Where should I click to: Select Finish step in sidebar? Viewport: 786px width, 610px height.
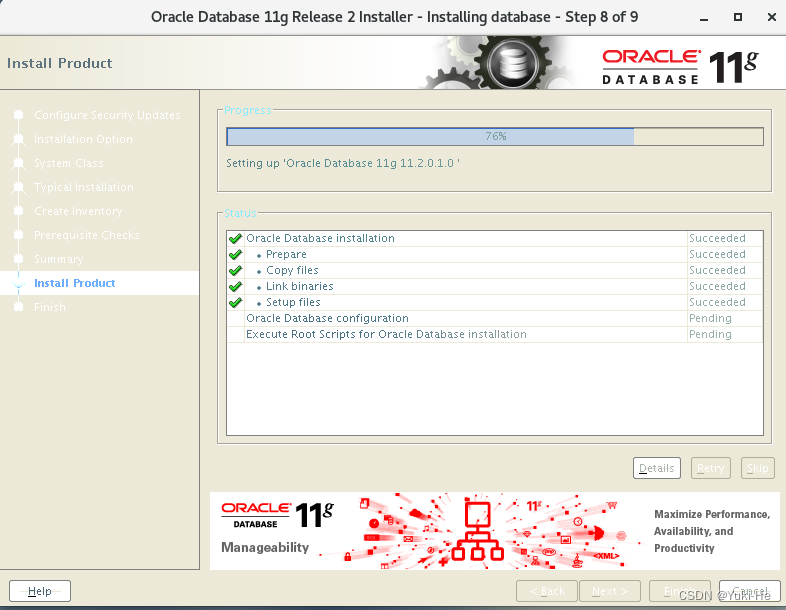[50, 307]
